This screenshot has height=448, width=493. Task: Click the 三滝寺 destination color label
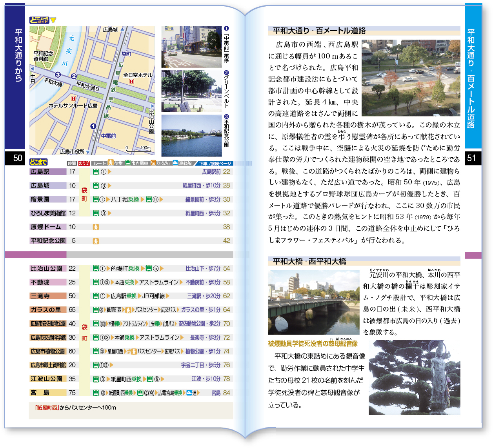pos(48,296)
